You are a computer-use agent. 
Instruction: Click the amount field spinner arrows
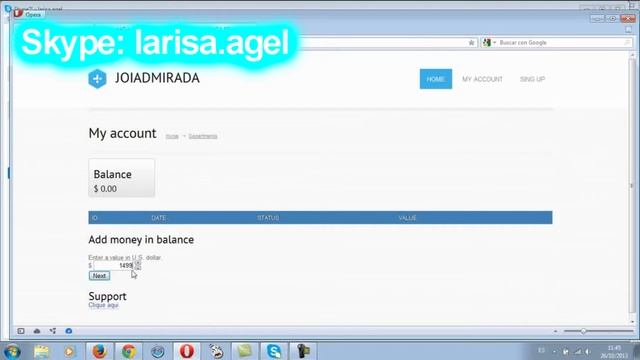click(138, 266)
